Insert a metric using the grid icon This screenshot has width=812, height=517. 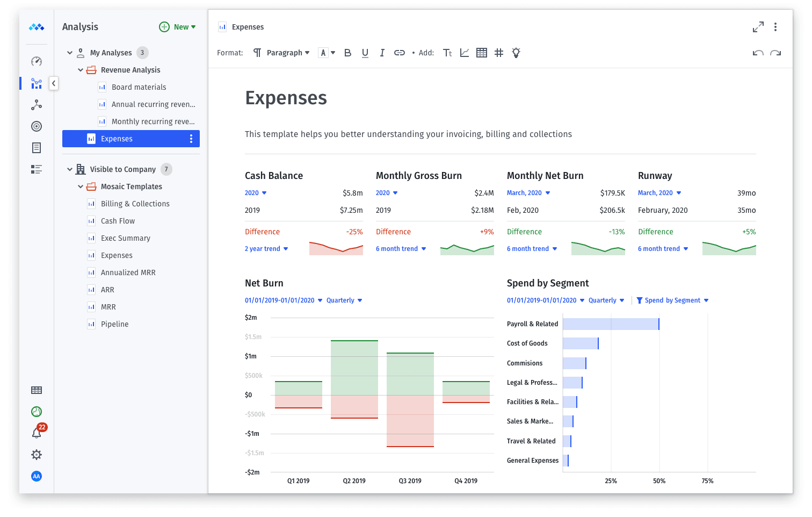tap(499, 53)
